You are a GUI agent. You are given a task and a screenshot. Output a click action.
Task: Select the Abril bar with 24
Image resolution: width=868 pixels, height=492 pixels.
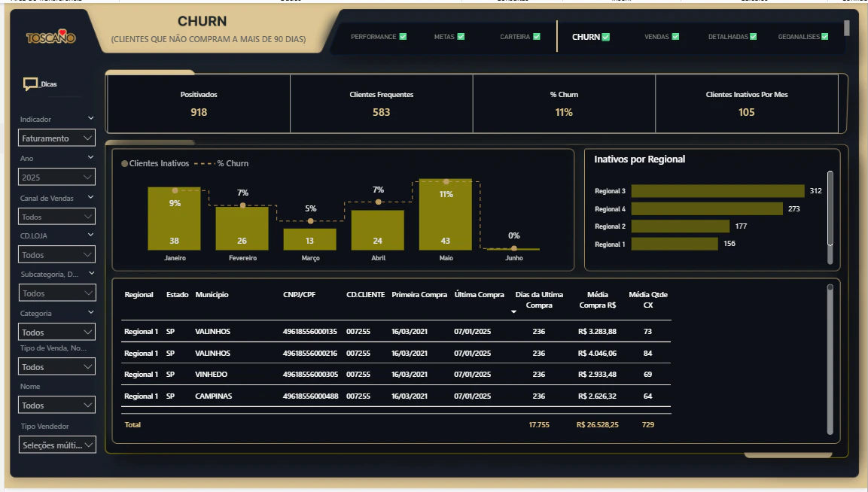pos(377,230)
